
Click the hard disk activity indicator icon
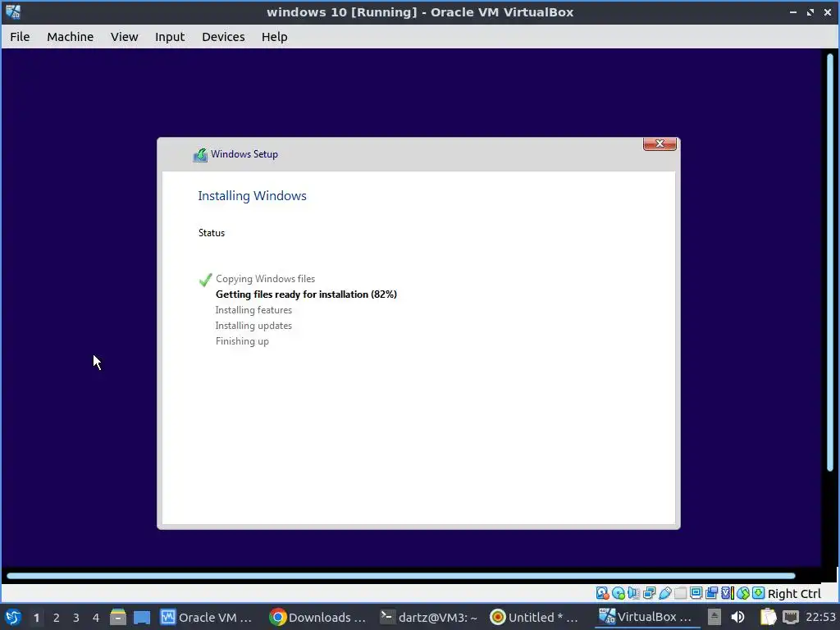point(602,593)
